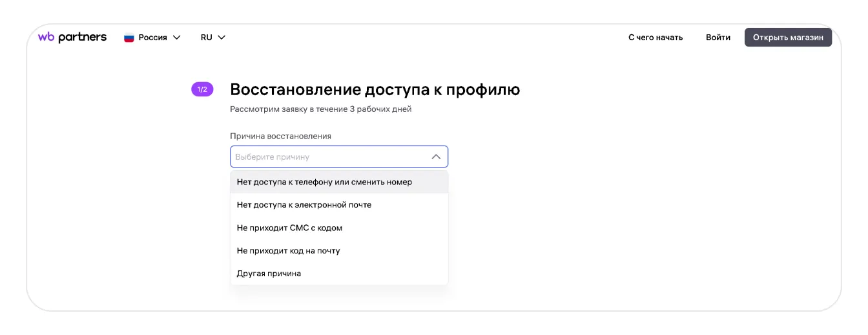
Task: Collapse the reason dropdown using the up chevron
Action: [436, 157]
